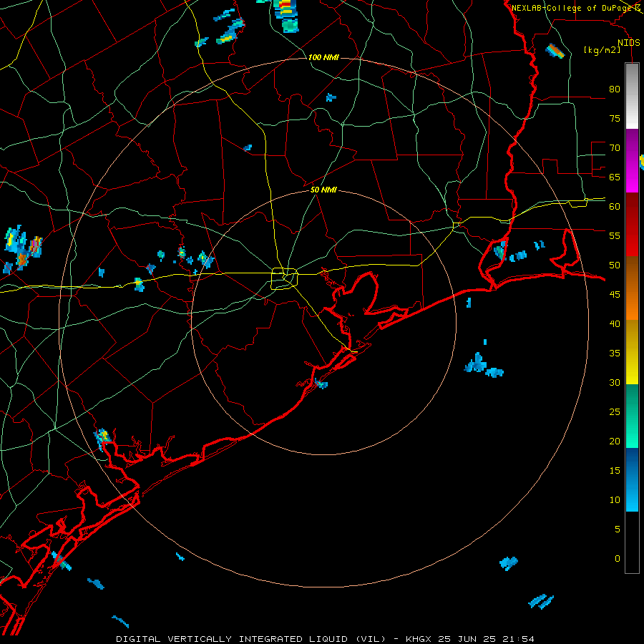
Task: Pick the red segment of the color bar
Action: (x=632, y=224)
